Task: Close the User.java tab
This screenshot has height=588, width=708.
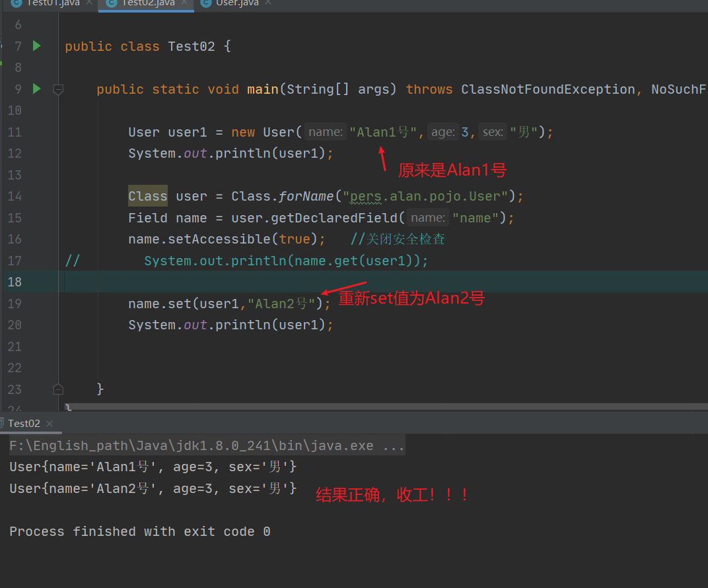Action: click(x=268, y=3)
